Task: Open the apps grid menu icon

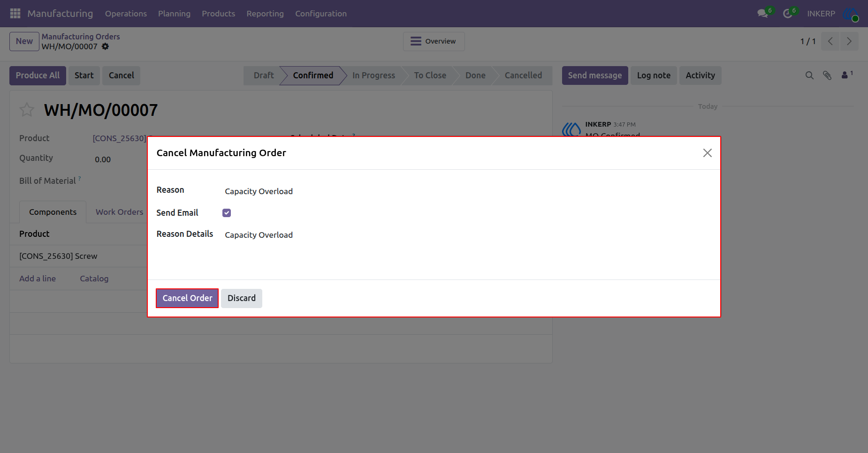Action: point(15,14)
